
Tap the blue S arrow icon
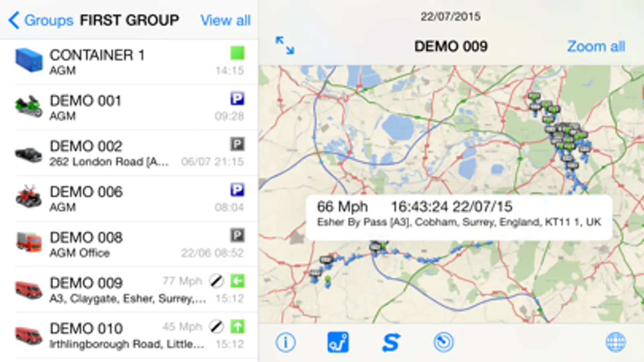click(x=391, y=343)
